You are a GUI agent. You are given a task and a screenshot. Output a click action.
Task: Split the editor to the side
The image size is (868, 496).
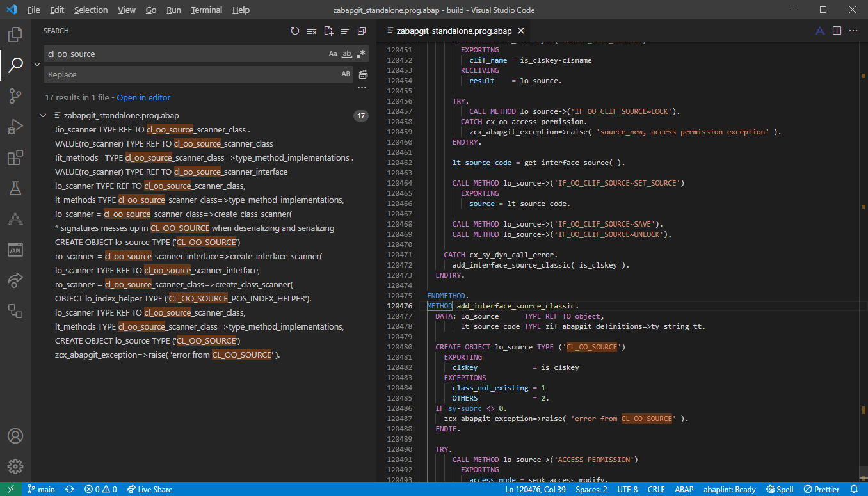pos(837,30)
